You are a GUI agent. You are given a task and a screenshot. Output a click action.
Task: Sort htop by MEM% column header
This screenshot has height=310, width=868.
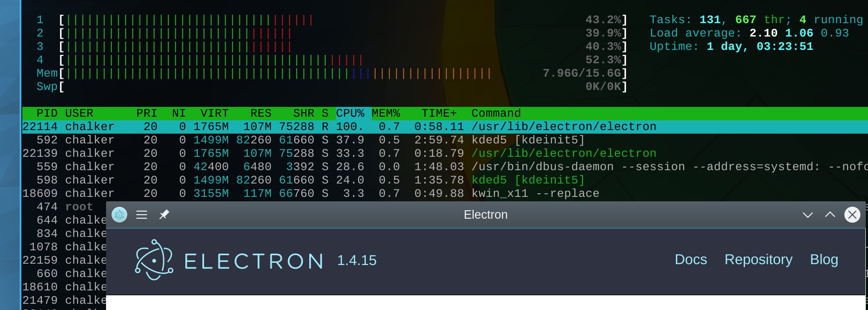[386, 113]
